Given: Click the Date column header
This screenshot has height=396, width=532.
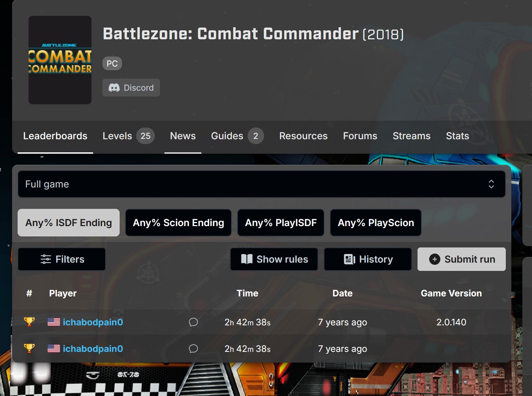Looking at the screenshot, I should [342, 293].
